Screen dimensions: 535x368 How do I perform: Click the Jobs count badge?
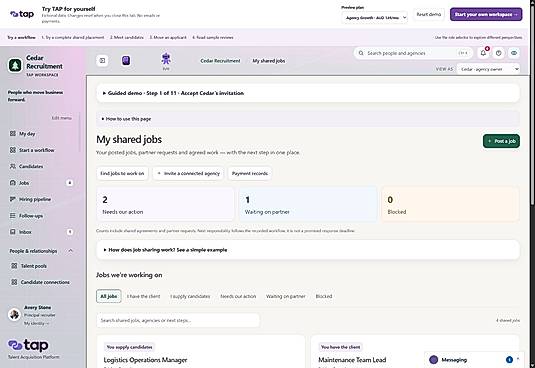point(70,183)
